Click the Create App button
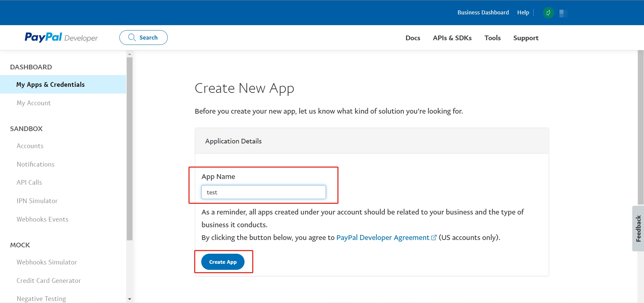Screen dimensions: 644x303 click(223, 262)
